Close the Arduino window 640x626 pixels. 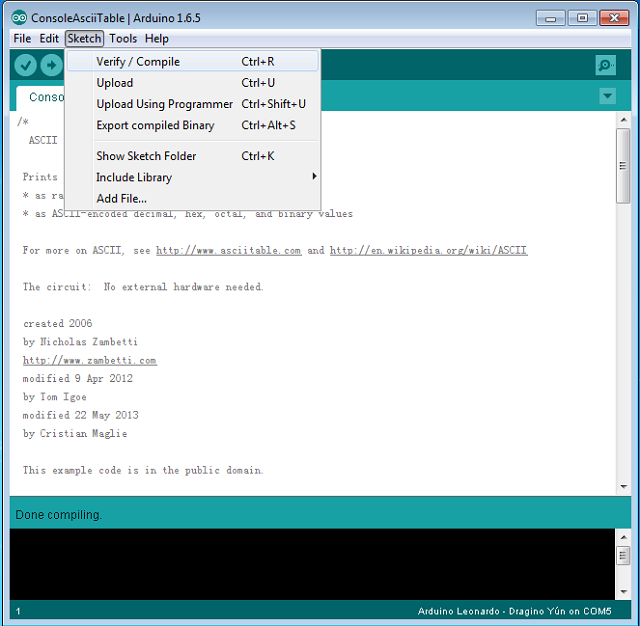point(614,18)
